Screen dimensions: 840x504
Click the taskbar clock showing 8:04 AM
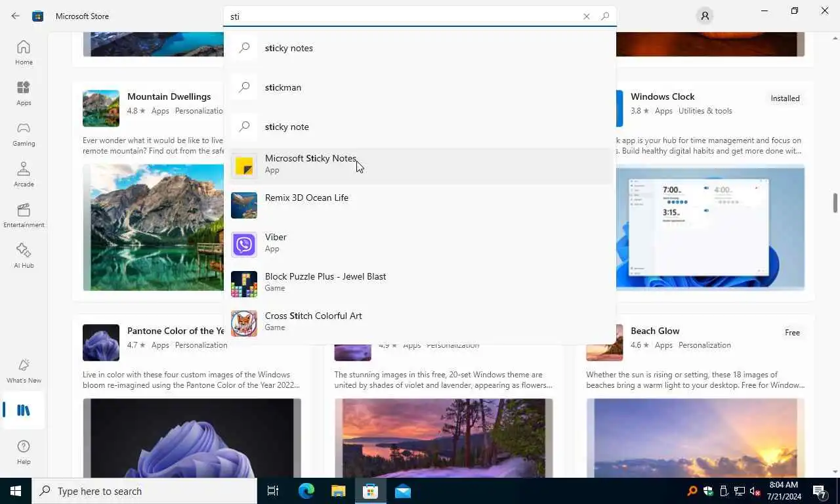(782, 491)
